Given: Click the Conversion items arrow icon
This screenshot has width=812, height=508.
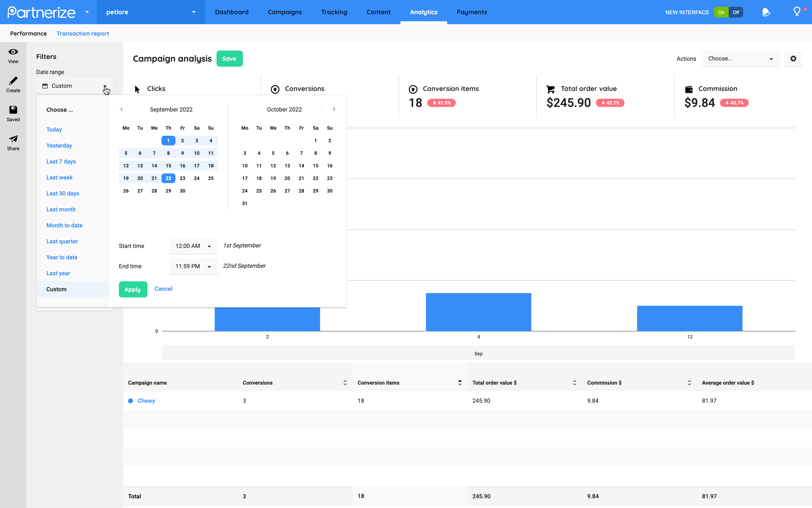Looking at the screenshot, I should (413, 89).
